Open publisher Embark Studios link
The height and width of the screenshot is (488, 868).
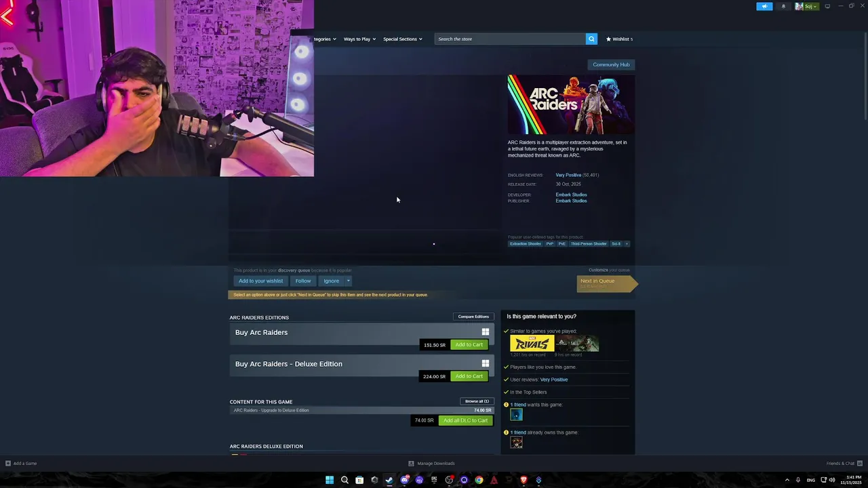point(571,201)
